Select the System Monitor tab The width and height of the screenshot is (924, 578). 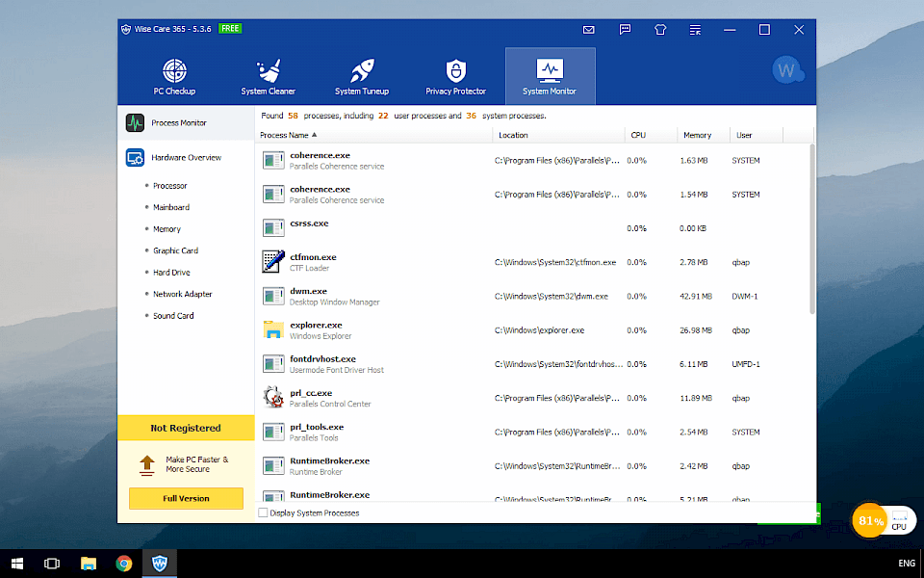pyautogui.click(x=550, y=76)
